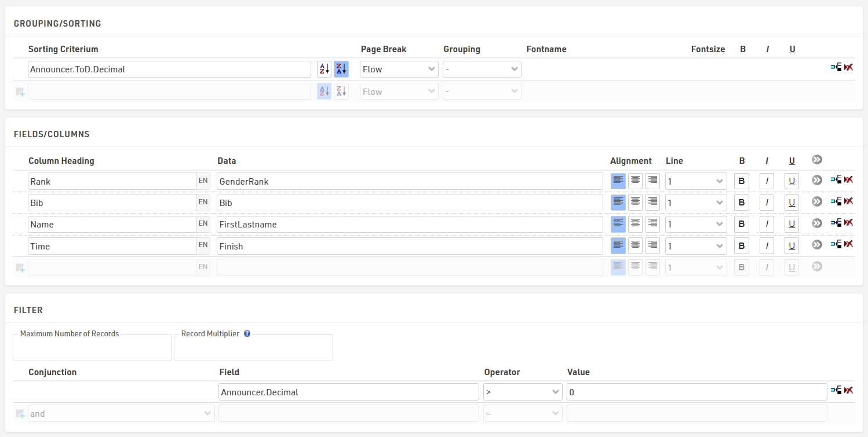
Task: Open extended settings arrow for Name column
Action: click(817, 223)
